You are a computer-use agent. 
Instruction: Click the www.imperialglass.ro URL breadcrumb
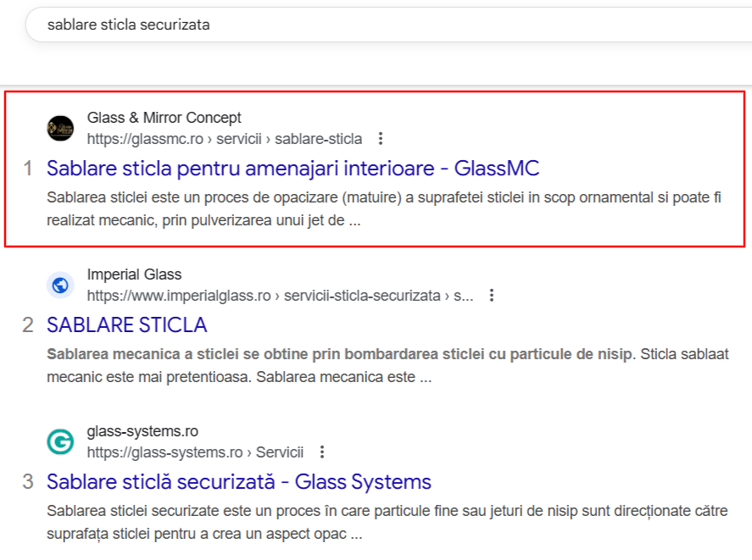(280, 296)
